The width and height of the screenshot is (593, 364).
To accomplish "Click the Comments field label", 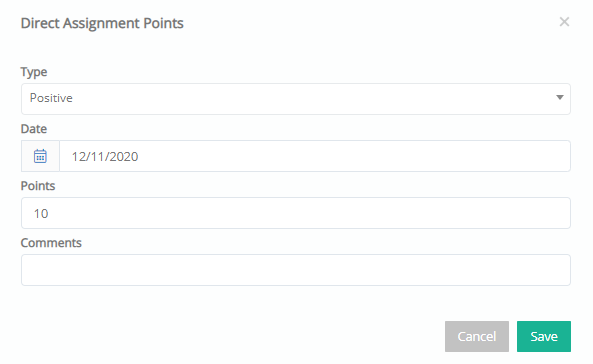I will point(51,243).
